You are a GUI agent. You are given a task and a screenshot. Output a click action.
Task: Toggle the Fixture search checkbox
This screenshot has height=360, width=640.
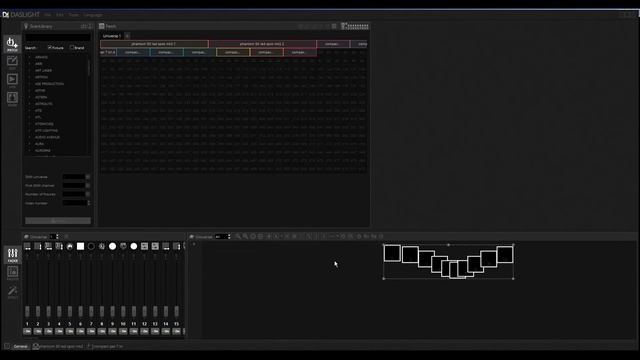click(49, 47)
